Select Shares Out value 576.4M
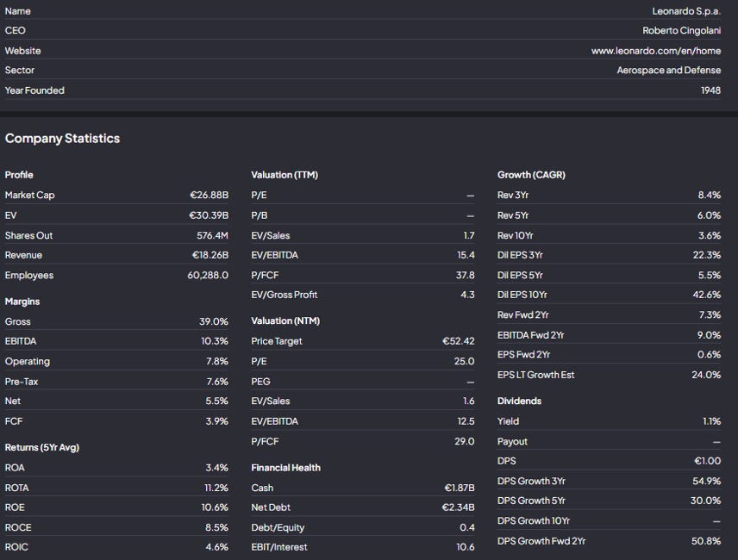Image resolution: width=738 pixels, height=560 pixels. 212,235
